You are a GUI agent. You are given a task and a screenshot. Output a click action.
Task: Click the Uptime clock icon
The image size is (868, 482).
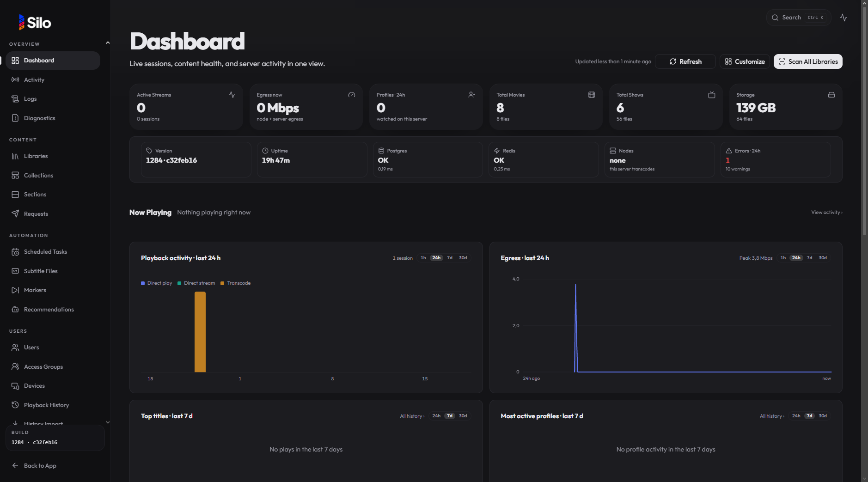pyautogui.click(x=265, y=151)
